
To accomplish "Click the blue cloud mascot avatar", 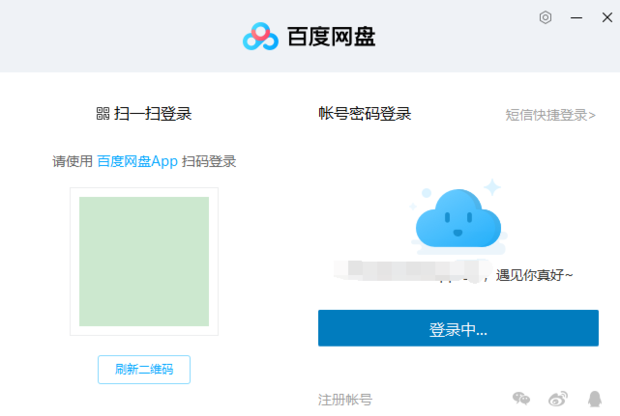I will 458,218.
